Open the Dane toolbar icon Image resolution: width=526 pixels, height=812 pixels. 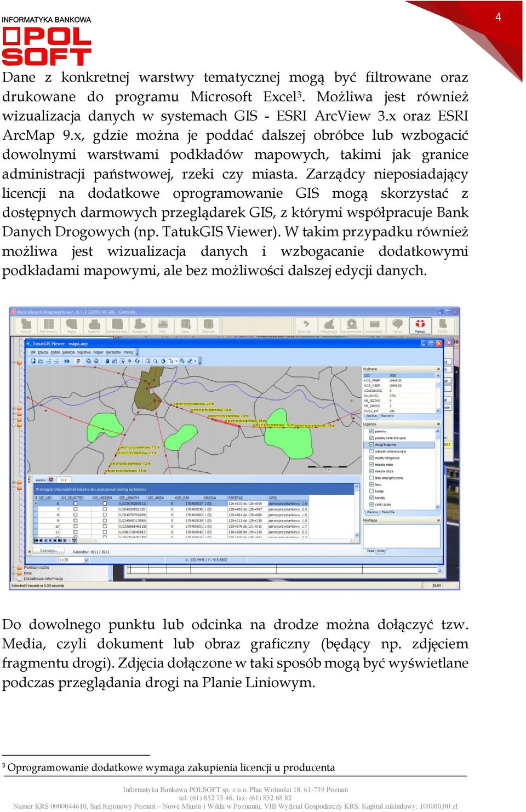pos(185,325)
